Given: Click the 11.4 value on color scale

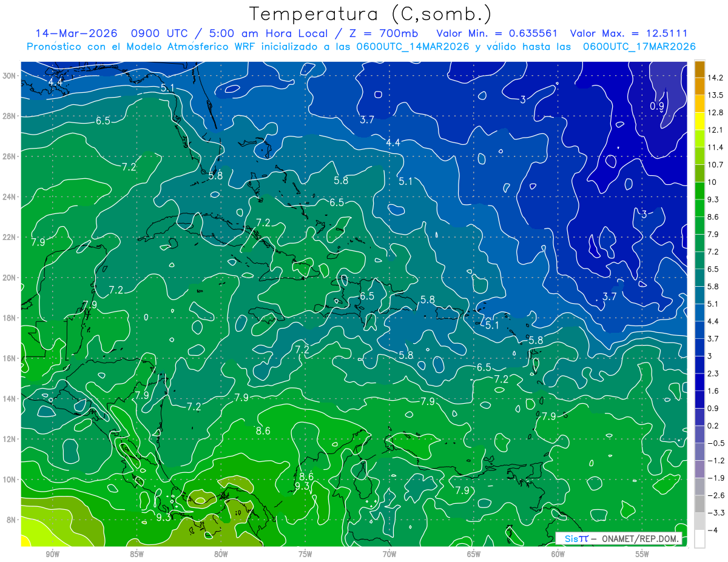Looking at the screenshot, I should point(716,147).
